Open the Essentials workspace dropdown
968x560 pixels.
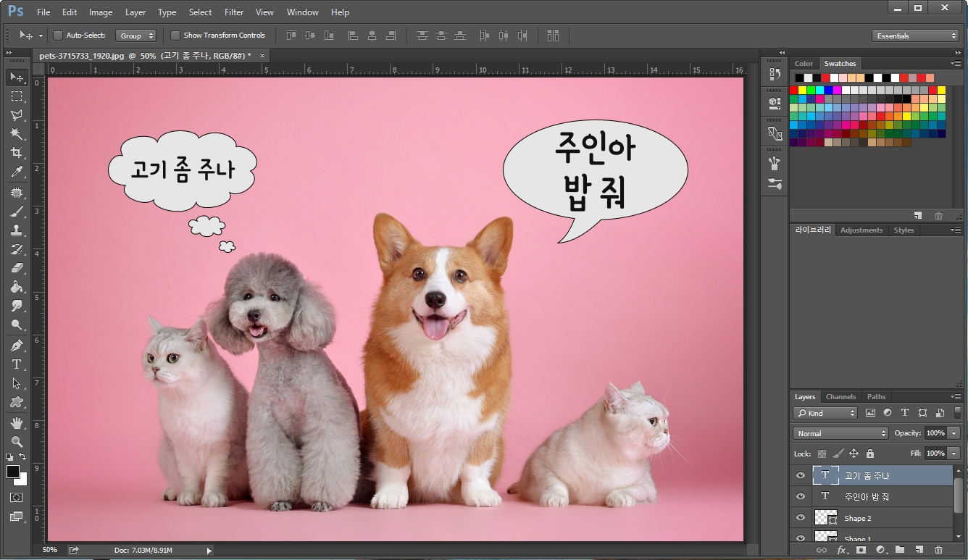point(915,35)
